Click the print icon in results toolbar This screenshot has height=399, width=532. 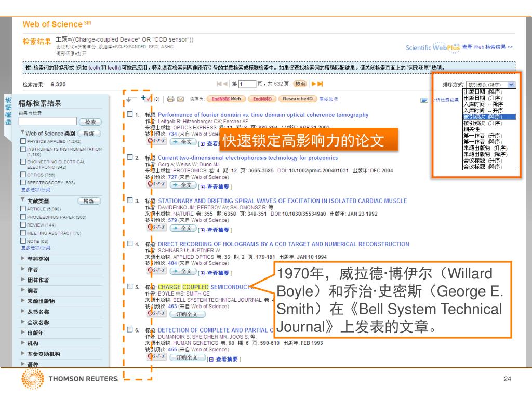[x=170, y=99]
